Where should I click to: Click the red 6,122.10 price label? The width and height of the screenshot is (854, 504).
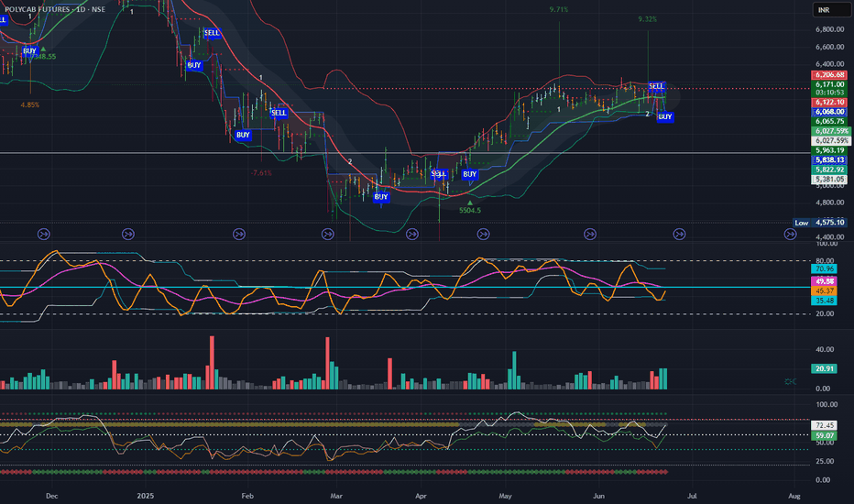(x=829, y=103)
